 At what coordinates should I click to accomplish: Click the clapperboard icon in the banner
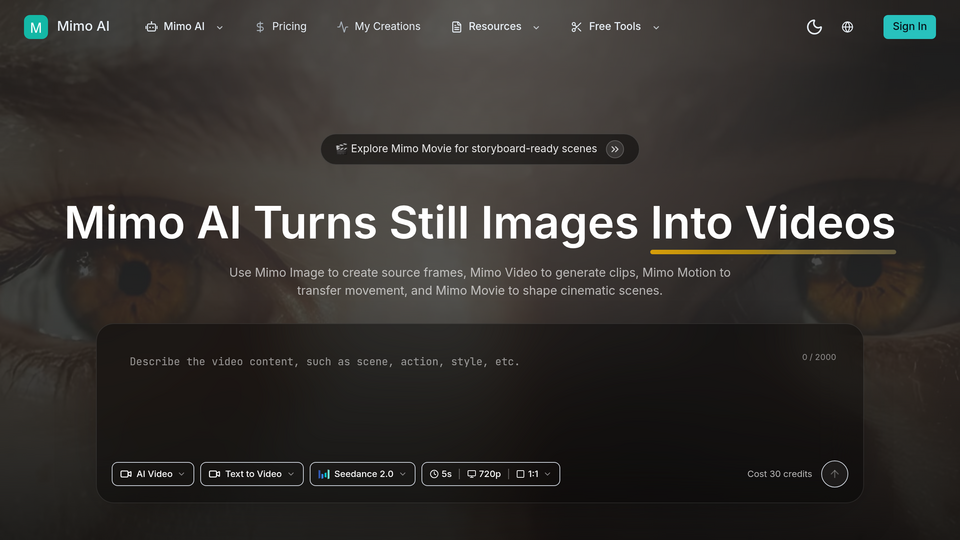tap(341, 148)
